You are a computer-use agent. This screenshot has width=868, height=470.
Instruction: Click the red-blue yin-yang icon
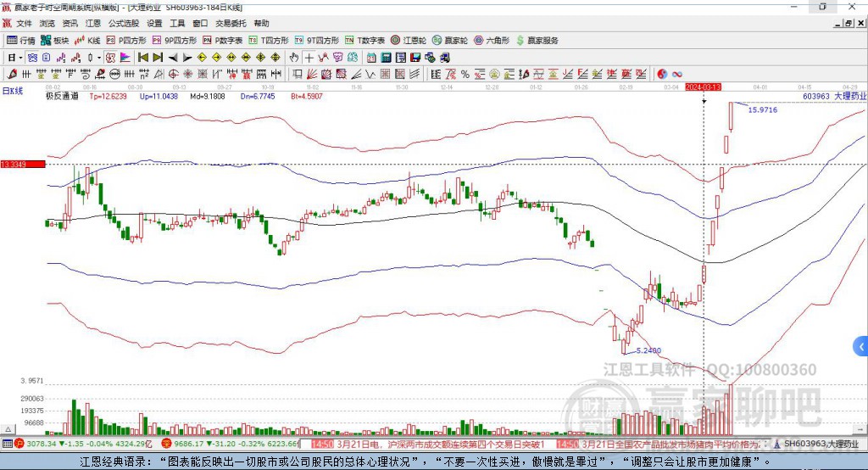pyautogui.click(x=662, y=74)
